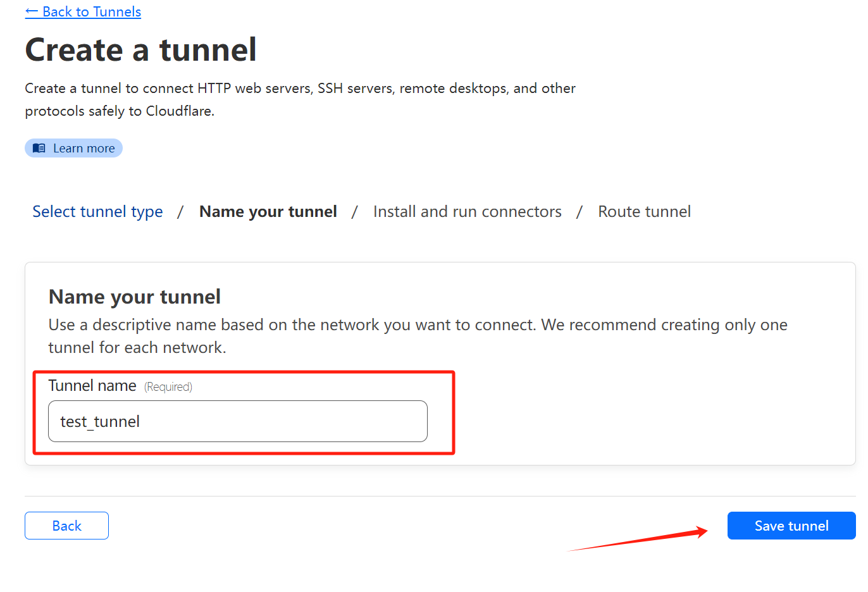Click the left arrow icon before Back to Tunnels
The image size is (868, 592).
coord(32,11)
